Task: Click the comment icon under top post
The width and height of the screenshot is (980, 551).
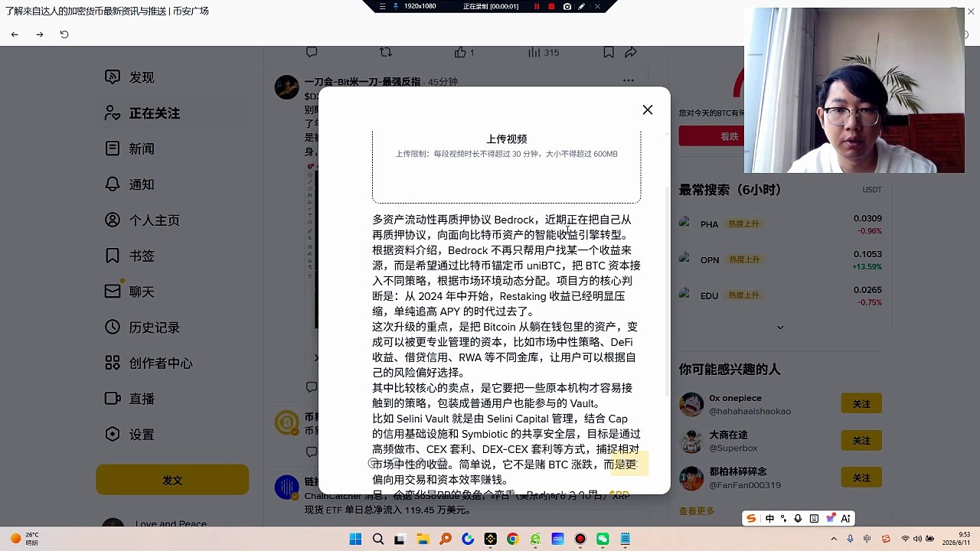Action: pyautogui.click(x=312, y=52)
